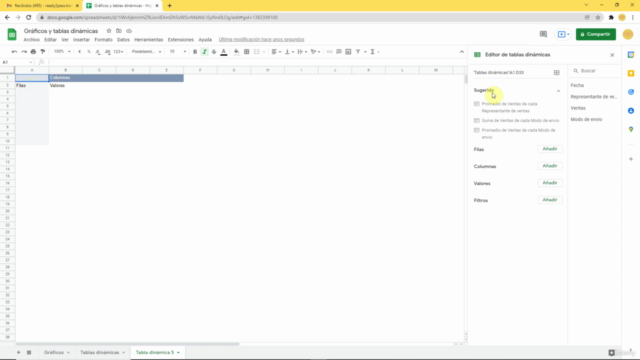Open the zoom level dropdown
640x360 pixels.
62,52
